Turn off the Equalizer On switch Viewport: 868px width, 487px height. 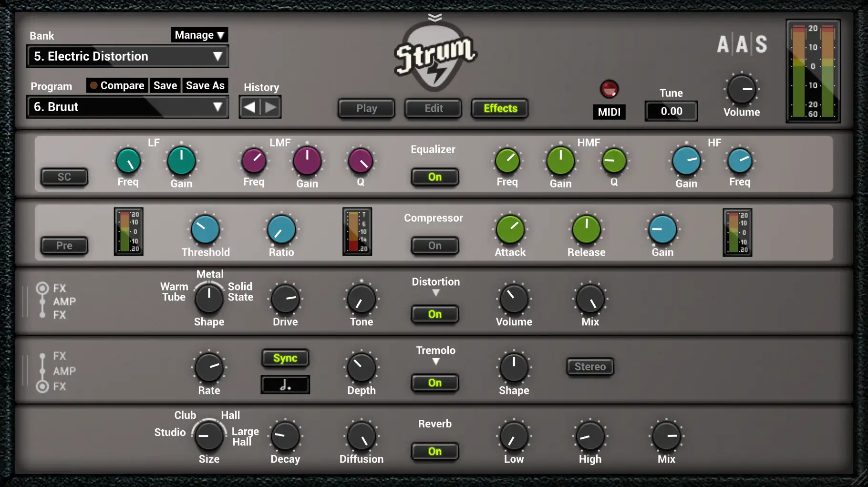[434, 177]
